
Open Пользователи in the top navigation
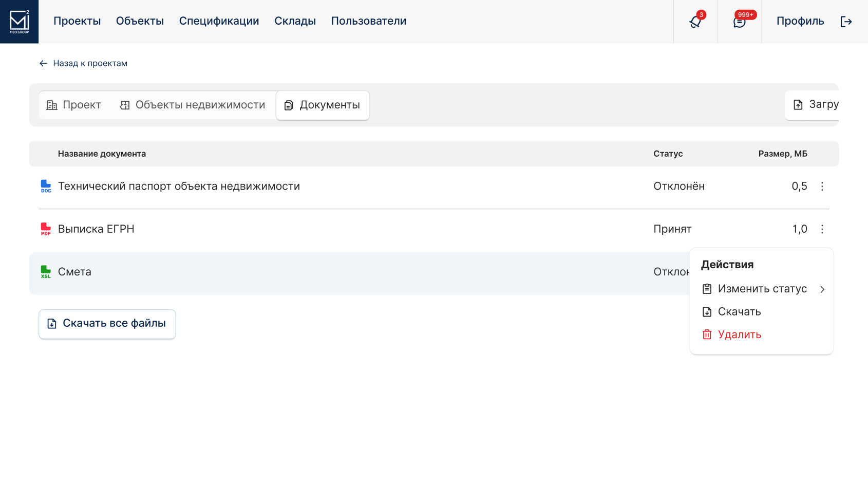tap(369, 21)
